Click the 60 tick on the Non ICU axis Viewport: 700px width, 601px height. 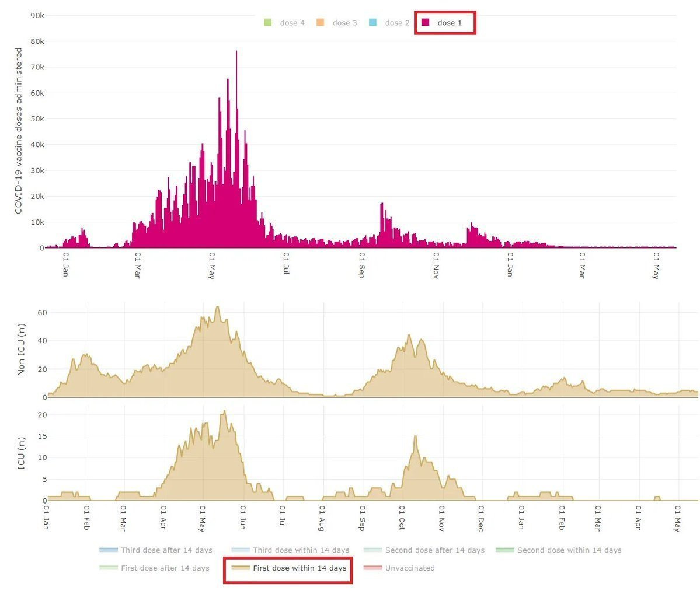(x=42, y=313)
